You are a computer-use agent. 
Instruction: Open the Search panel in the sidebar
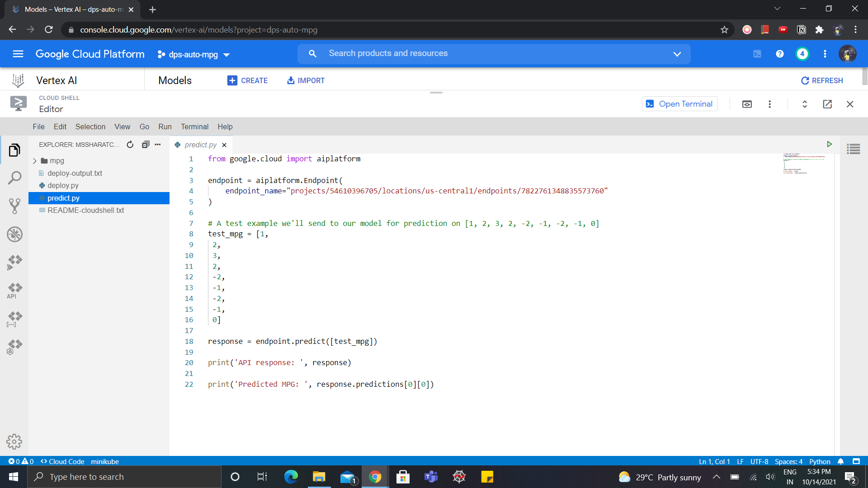(x=15, y=178)
